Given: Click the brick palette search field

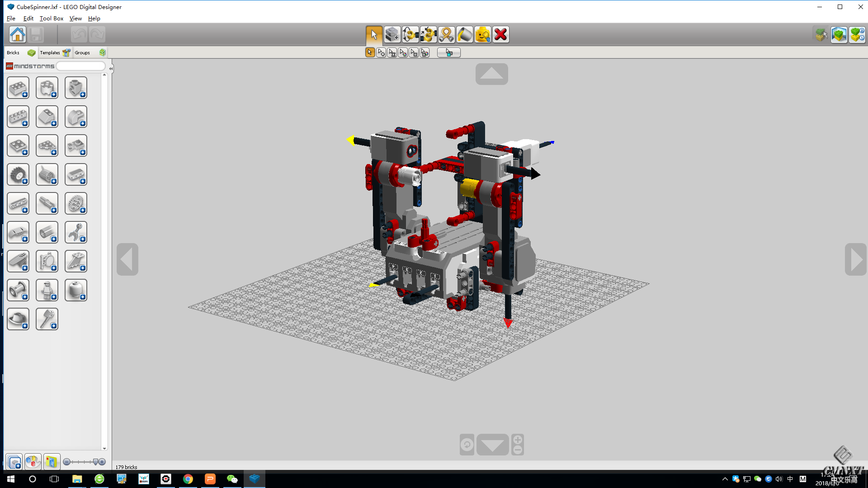Looking at the screenshot, I should click(x=80, y=66).
